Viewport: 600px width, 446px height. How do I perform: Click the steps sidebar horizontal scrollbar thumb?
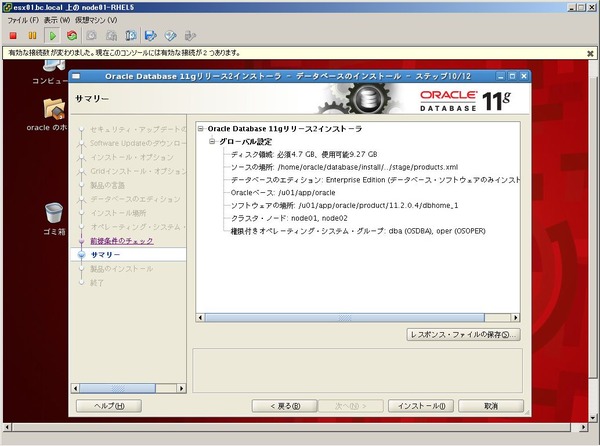click(117, 388)
